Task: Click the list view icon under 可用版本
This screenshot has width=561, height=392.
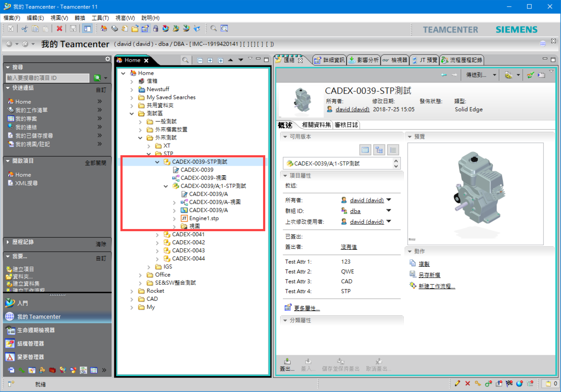Action: coord(393,150)
